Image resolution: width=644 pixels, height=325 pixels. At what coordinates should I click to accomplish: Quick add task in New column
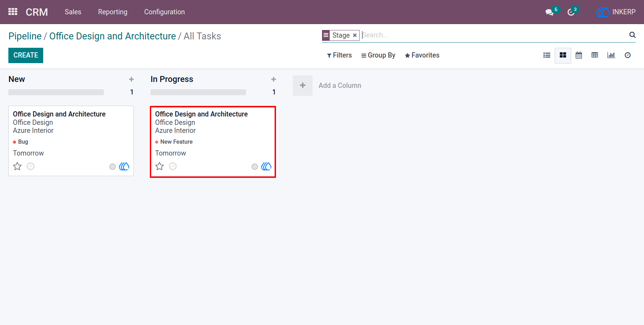point(131,80)
